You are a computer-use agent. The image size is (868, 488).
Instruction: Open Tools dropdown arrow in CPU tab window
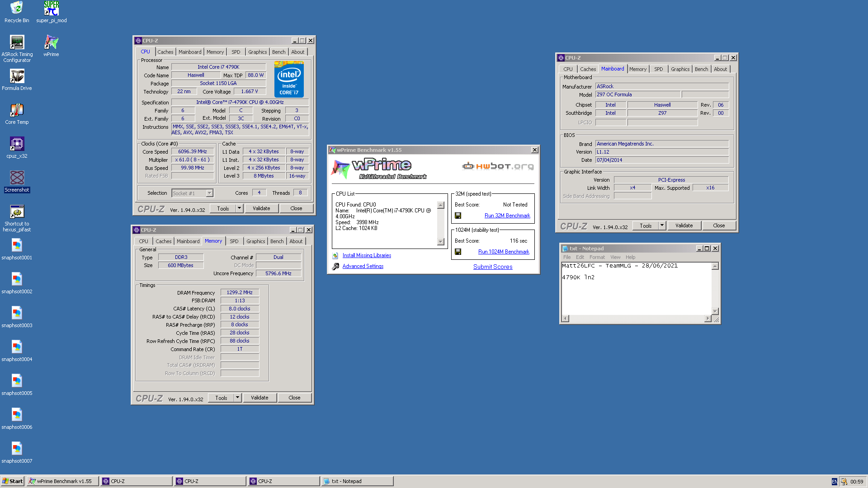coord(239,208)
